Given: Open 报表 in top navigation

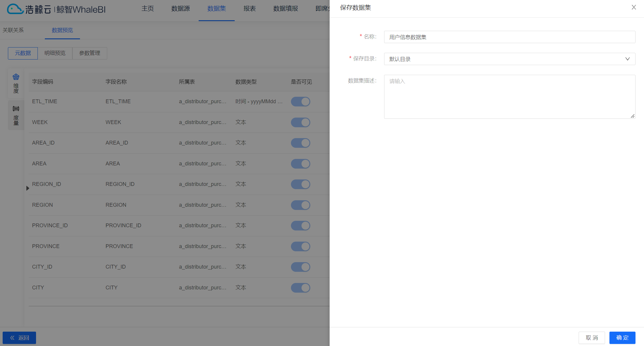Looking at the screenshot, I should pos(250,9).
